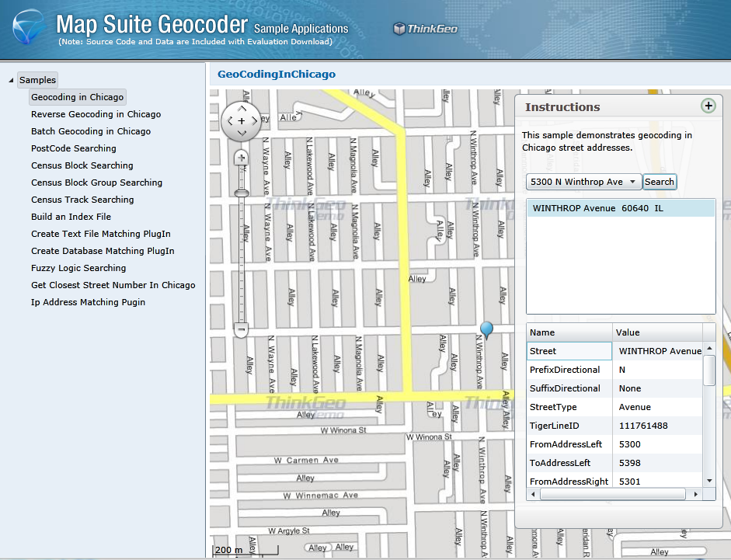Image resolution: width=731 pixels, height=560 pixels.
Task: Open Census Track Searching sample
Action: click(82, 200)
